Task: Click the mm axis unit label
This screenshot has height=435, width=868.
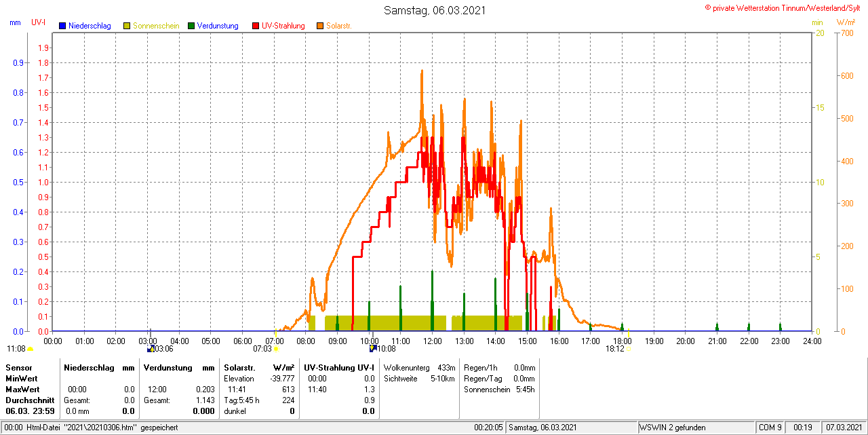Action: pos(15,22)
